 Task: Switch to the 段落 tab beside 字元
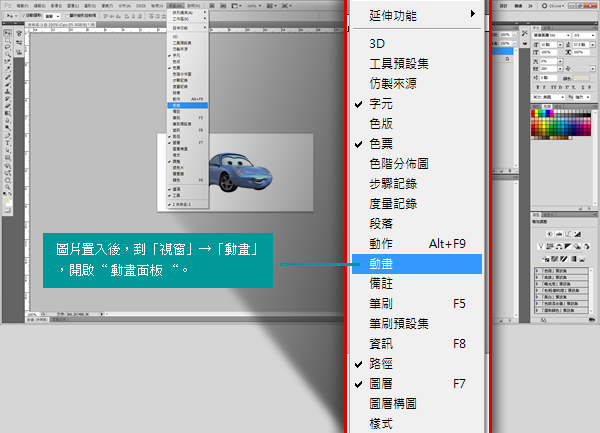547,28
